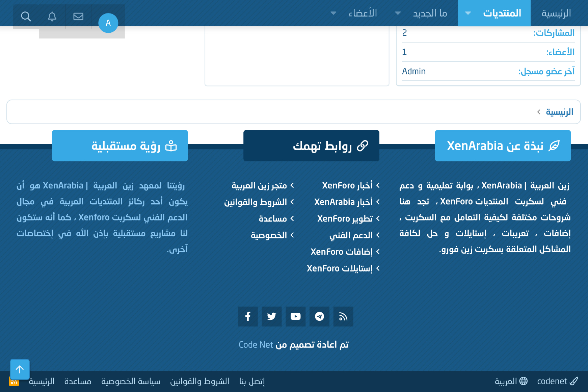Screen dimensions: 588x392
Task: Open the notifications bell
Action: (52, 16)
